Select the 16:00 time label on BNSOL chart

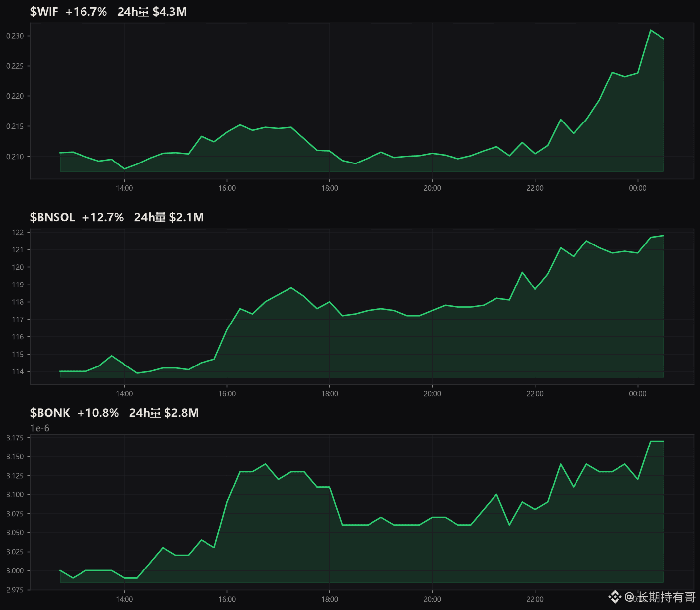[x=227, y=394]
